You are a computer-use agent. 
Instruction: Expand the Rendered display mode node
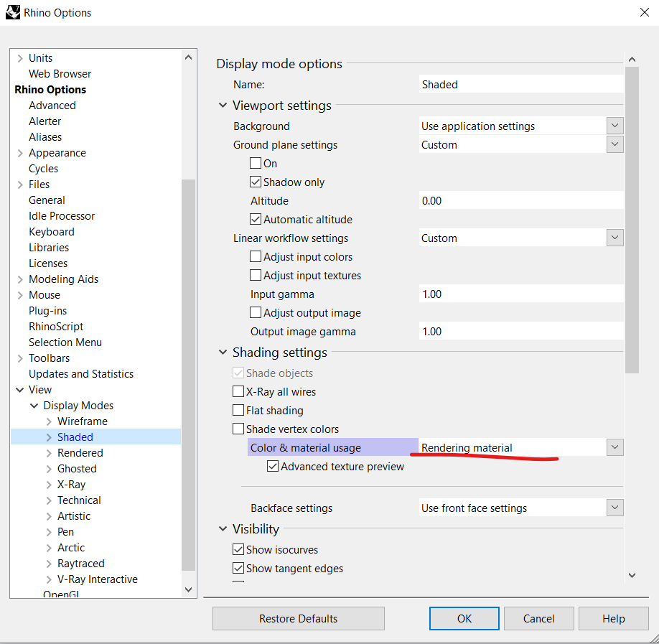[49, 453]
